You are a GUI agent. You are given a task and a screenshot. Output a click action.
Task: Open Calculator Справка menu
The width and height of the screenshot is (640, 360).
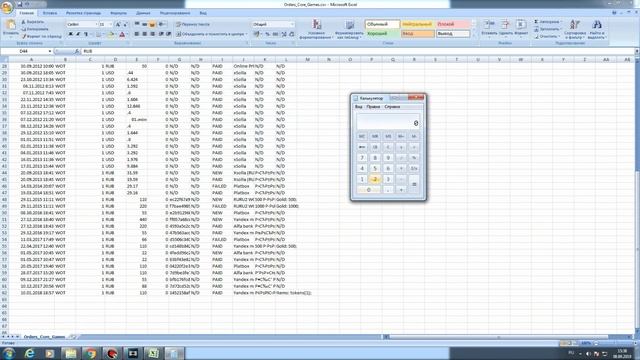click(392, 107)
